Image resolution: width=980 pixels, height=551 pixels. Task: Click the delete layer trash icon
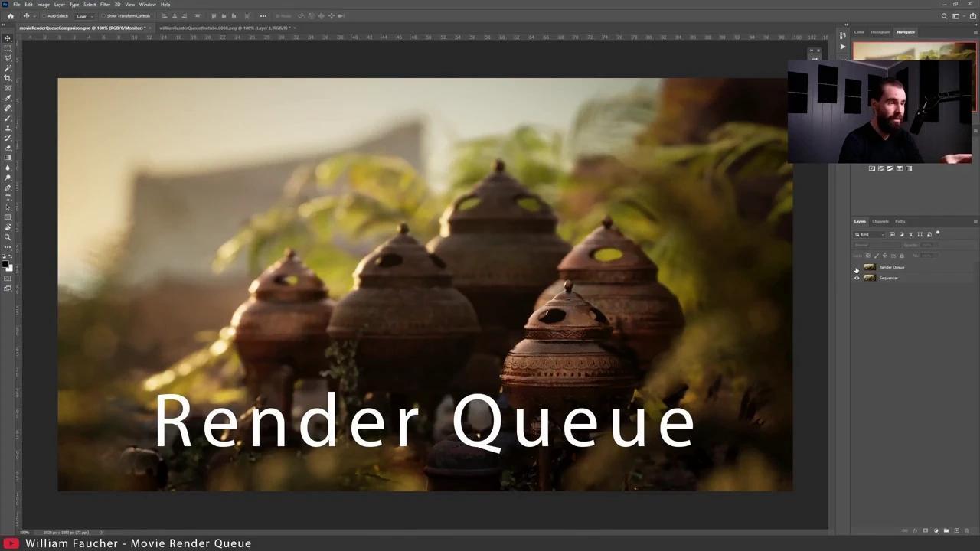pos(968,530)
